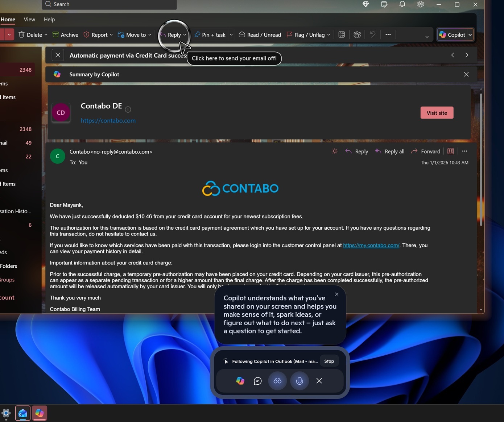Image resolution: width=504 pixels, height=422 pixels.
Task: Open the Copilot chat bubble icon
Action: 258,381
